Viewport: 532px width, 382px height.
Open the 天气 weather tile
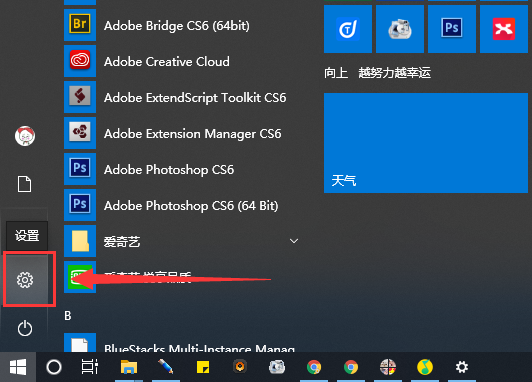point(426,143)
